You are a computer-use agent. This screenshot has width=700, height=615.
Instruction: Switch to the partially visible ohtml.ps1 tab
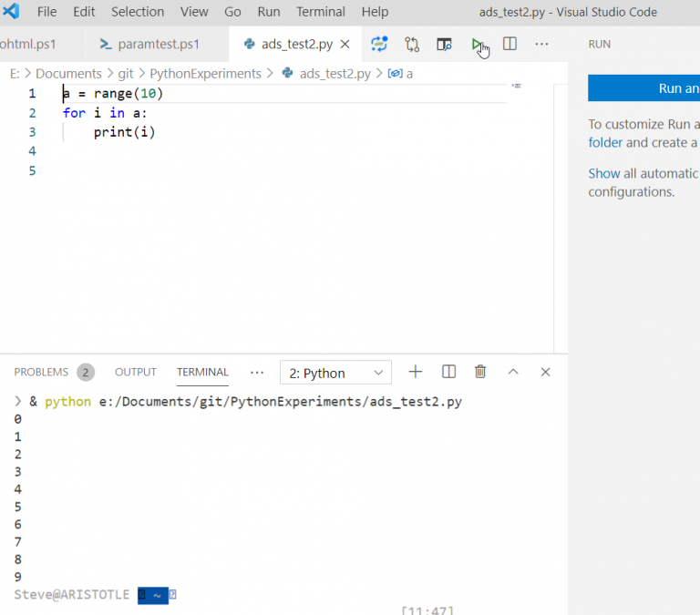point(27,44)
